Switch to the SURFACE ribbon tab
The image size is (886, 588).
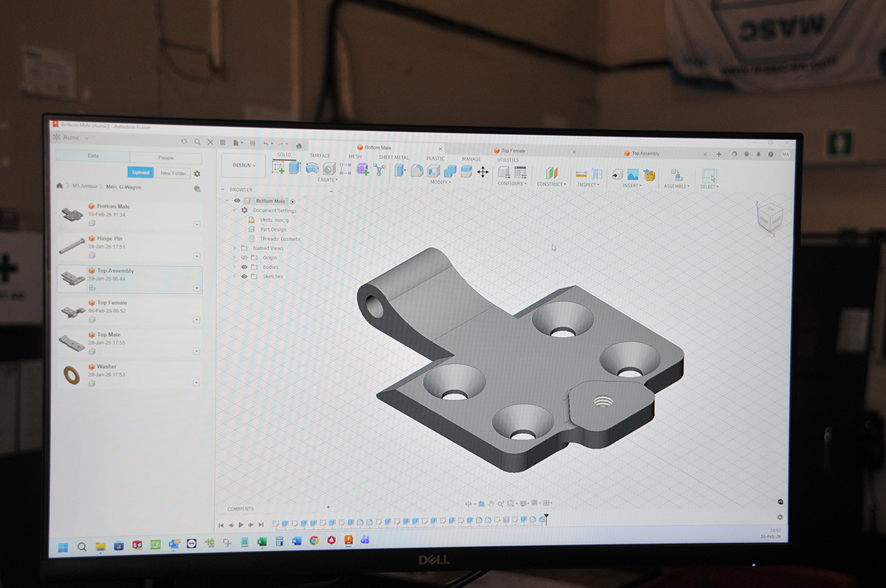coord(320,156)
